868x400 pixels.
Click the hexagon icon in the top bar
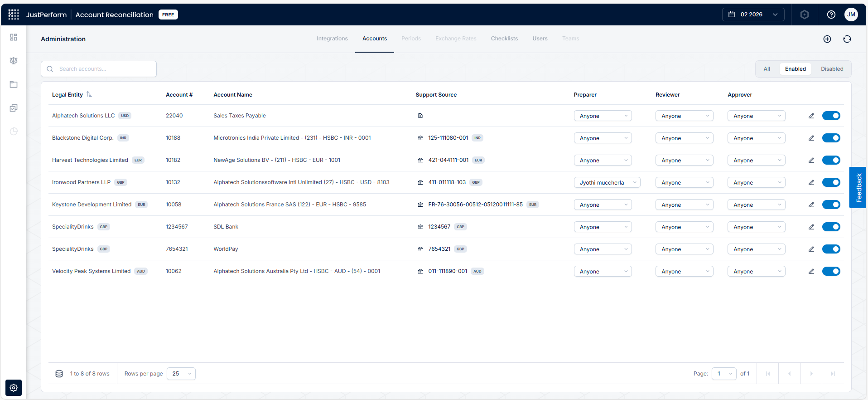point(805,15)
